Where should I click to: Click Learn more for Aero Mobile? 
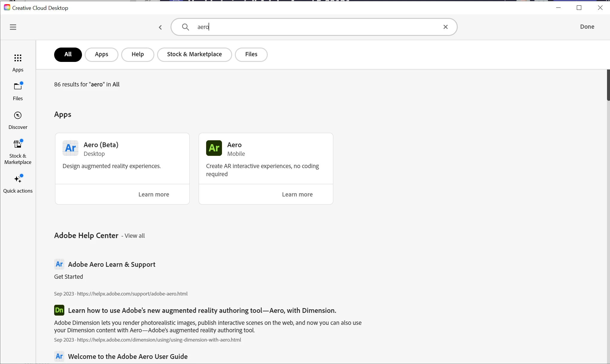[x=297, y=194]
